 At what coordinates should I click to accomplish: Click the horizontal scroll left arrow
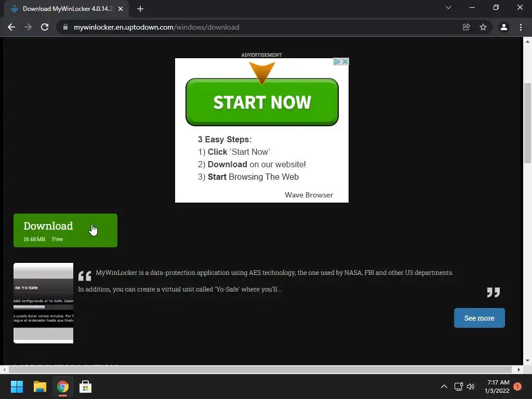point(4,369)
